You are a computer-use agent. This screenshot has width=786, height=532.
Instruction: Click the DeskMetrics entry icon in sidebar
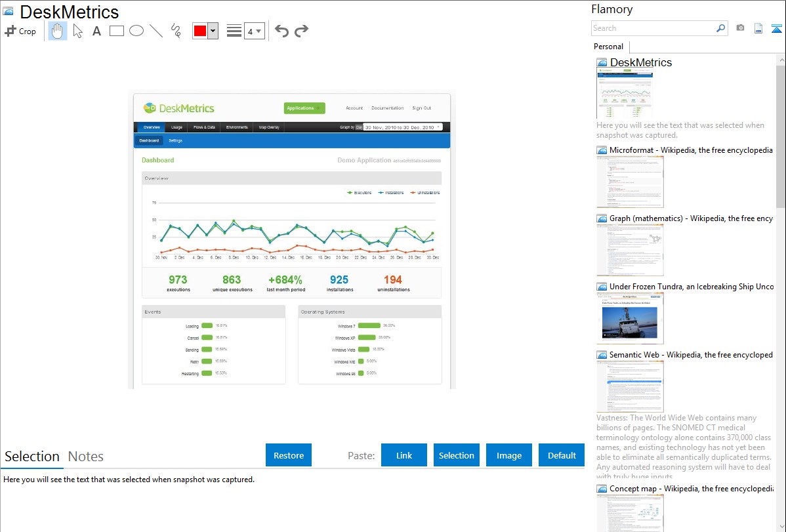point(602,63)
